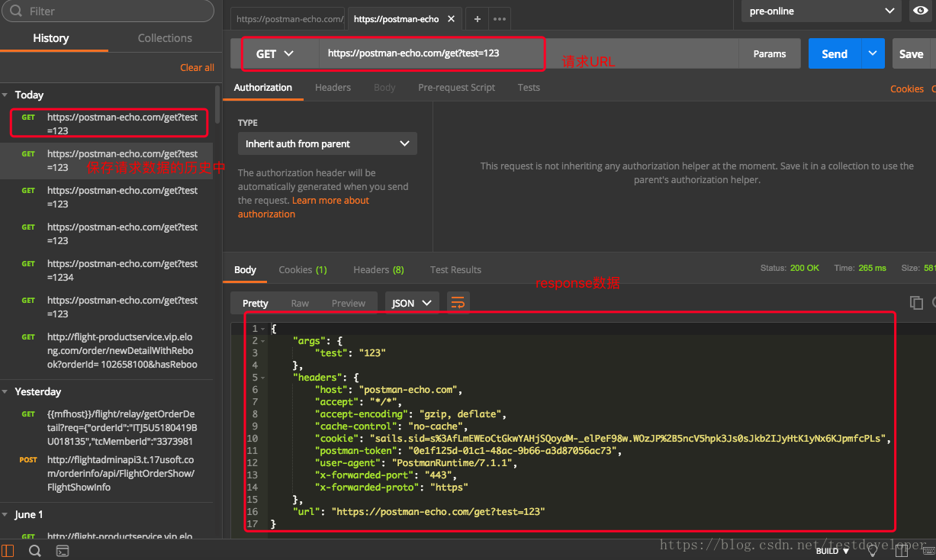Click Learn more about authorization link

(x=330, y=201)
